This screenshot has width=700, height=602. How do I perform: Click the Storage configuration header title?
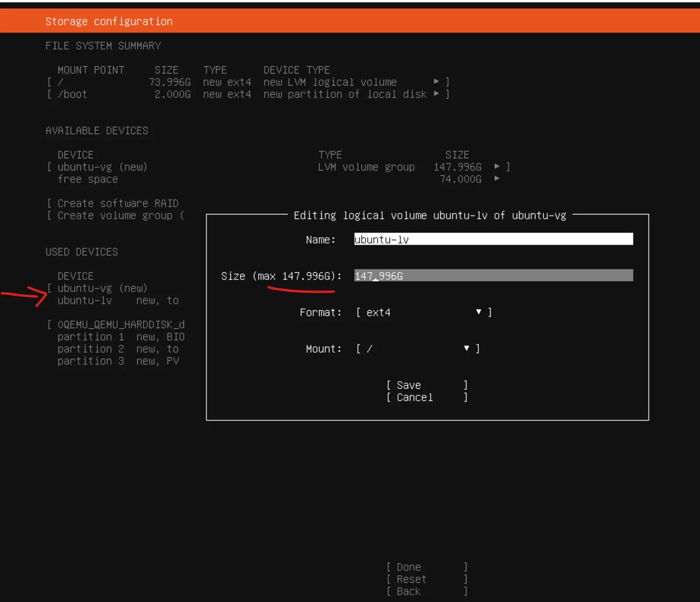coord(109,21)
